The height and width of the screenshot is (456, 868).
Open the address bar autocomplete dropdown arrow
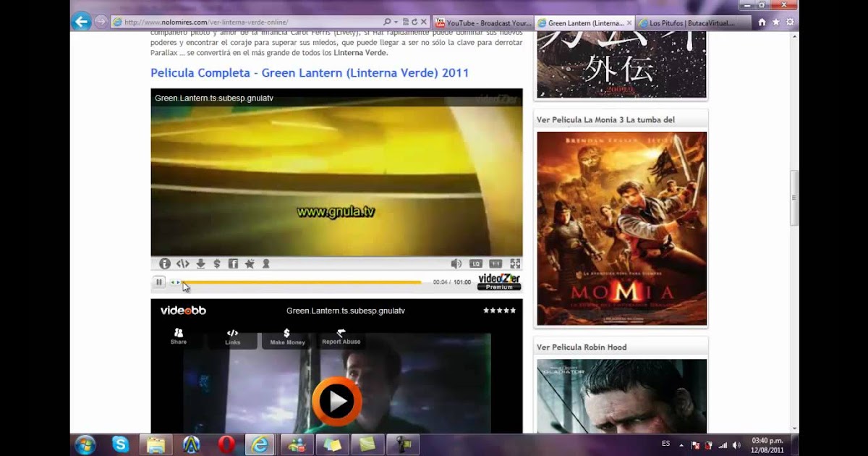coord(396,22)
